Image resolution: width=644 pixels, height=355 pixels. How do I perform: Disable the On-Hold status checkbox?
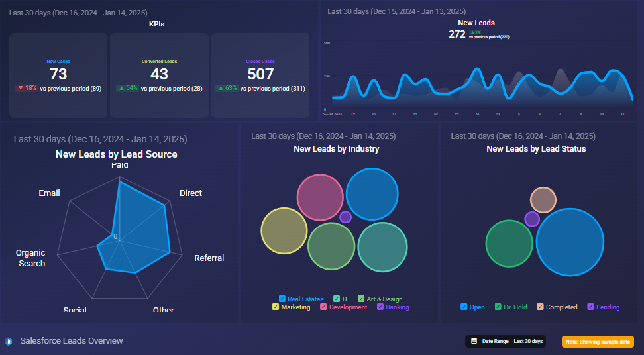pyautogui.click(x=498, y=307)
